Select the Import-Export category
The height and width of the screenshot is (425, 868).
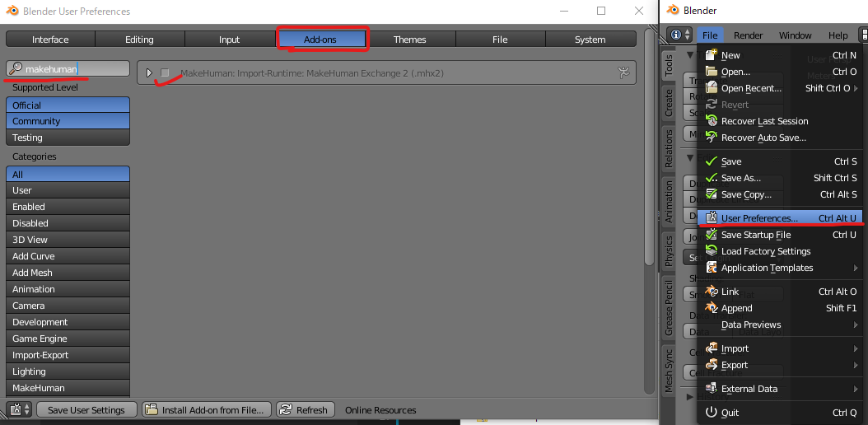tap(68, 355)
